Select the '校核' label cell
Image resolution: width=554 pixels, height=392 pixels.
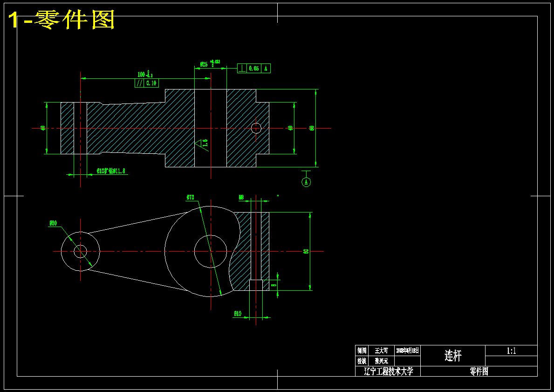point(362,361)
